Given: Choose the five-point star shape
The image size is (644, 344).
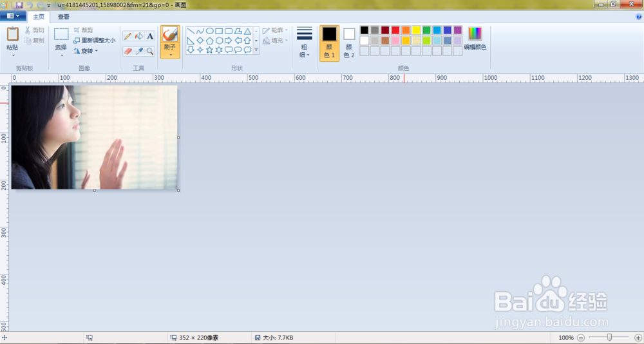Looking at the screenshot, I should tap(209, 50).
